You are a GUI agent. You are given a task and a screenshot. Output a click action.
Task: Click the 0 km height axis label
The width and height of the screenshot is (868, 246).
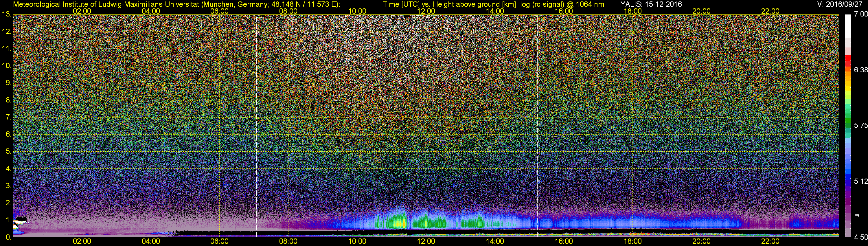coord(8,237)
